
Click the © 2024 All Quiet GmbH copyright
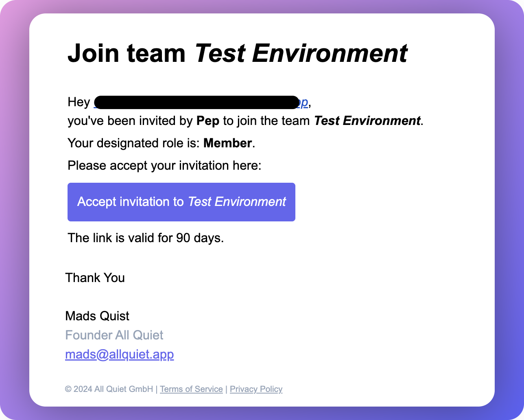click(x=109, y=389)
